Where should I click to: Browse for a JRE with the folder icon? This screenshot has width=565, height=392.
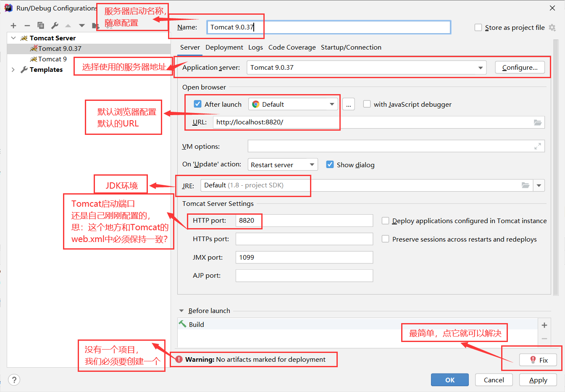tap(526, 185)
